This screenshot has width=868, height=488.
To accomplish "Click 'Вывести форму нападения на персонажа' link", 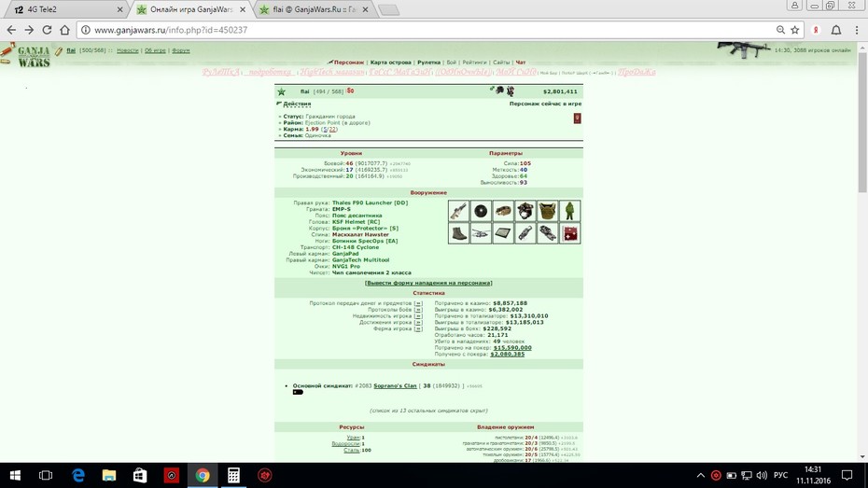I will click(x=428, y=283).
